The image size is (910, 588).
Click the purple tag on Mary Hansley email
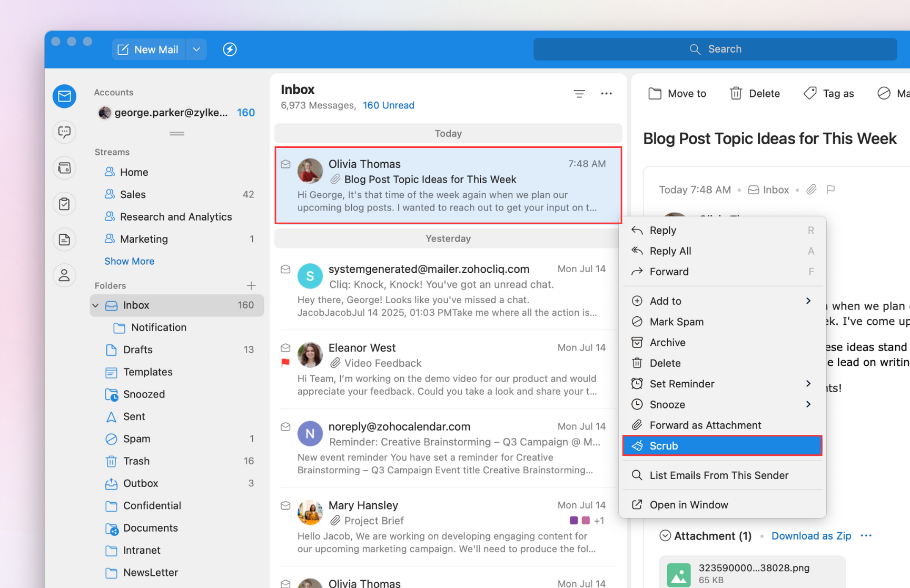(x=573, y=521)
